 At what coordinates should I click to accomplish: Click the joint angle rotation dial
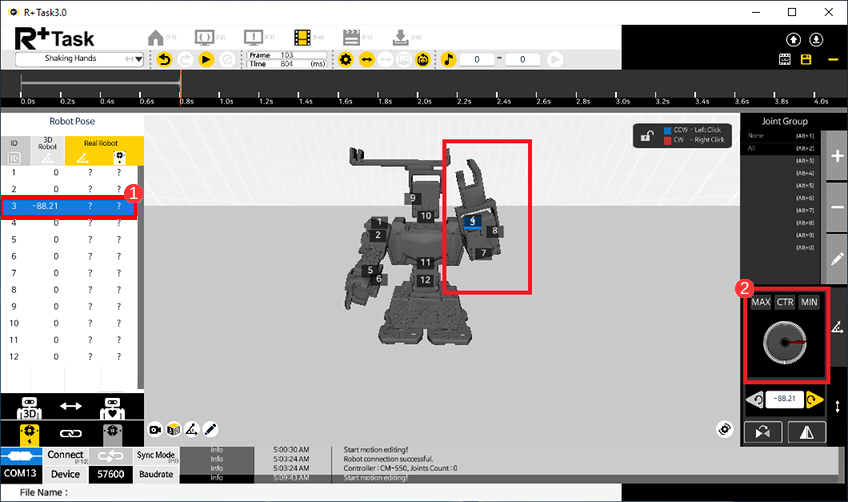point(785,343)
